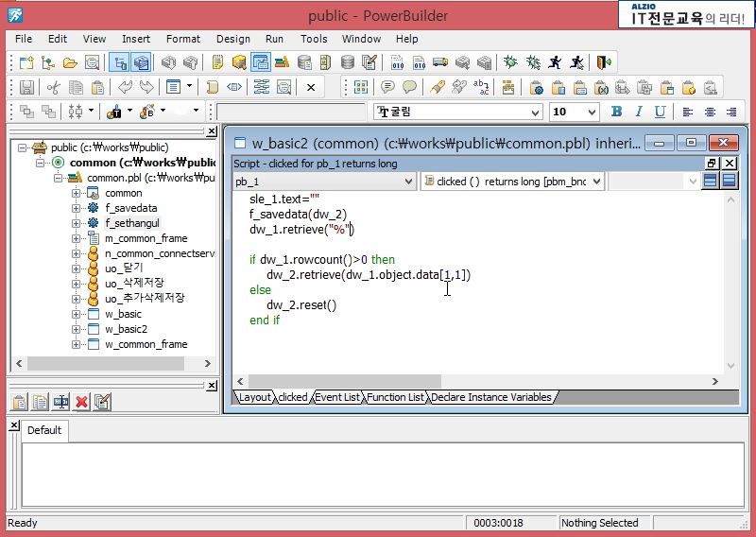Image resolution: width=756 pixels, height=537 pixels.
Task: Expand the m_common_frame tree node
Action: 76,238
